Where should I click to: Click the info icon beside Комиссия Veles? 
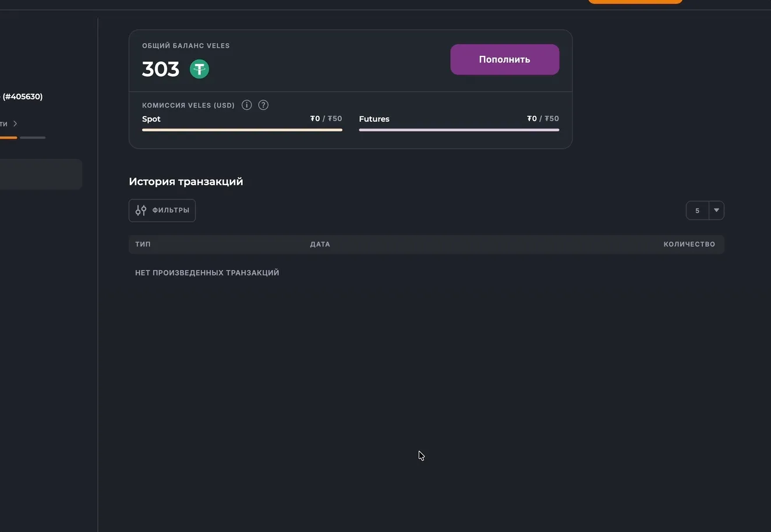coord(247,105)
